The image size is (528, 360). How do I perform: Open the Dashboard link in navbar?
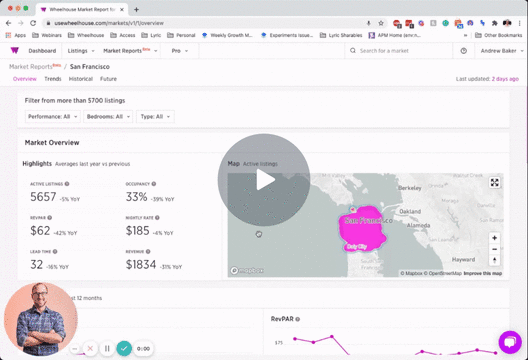click(42, 51)
